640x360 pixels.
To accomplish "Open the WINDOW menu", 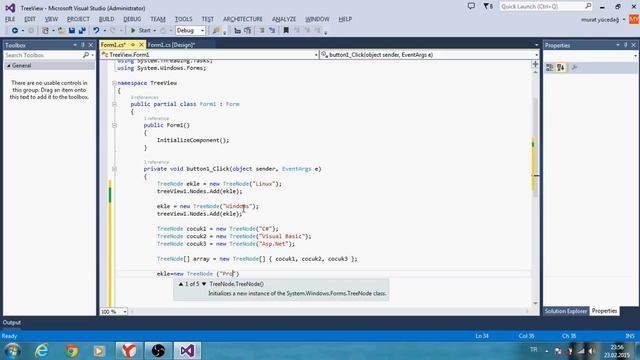I will 317,19.
